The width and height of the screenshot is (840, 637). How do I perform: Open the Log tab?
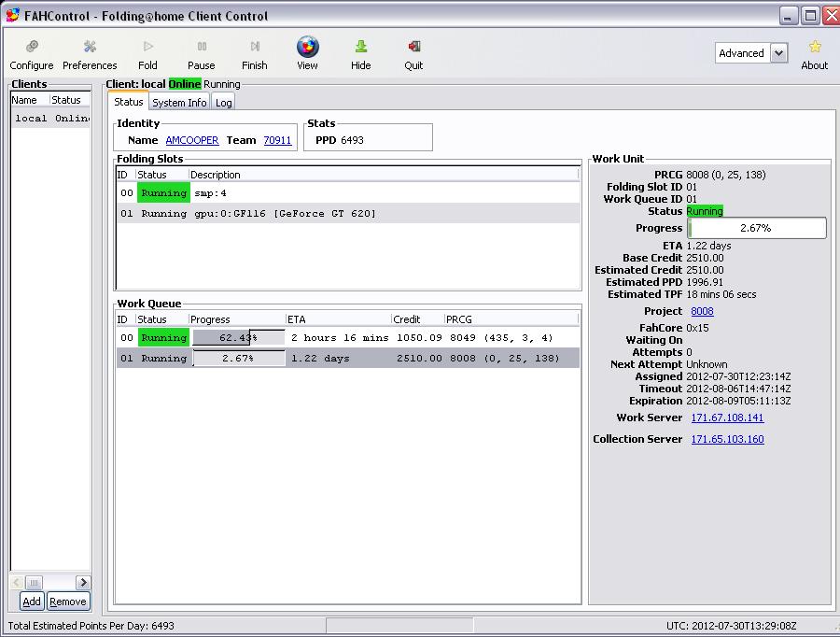coord(224,103)
